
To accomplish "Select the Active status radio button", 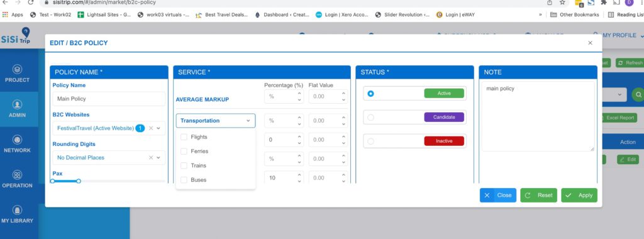I will (371, 94).
